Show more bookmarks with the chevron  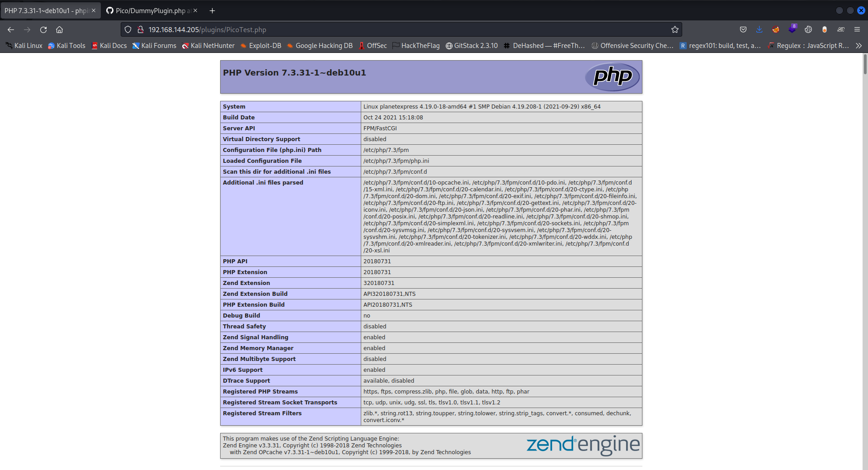click(x=859, y=46)
